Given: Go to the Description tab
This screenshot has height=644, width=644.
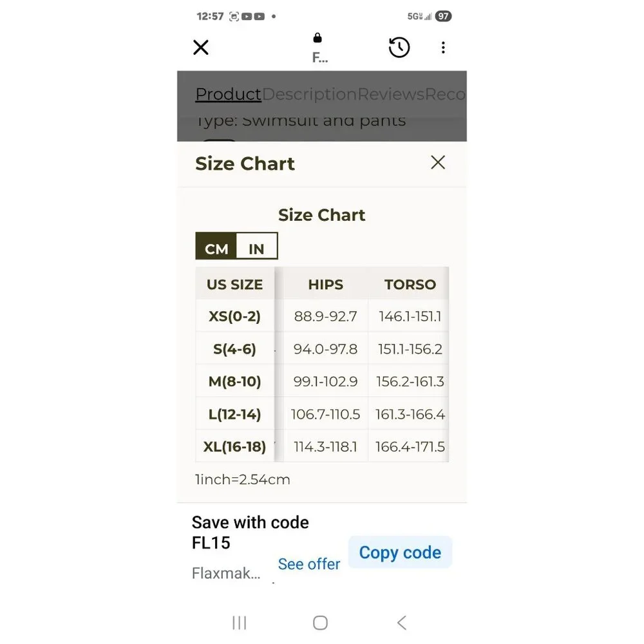Looking at the screenshot, I should click(x=309, y=94).
